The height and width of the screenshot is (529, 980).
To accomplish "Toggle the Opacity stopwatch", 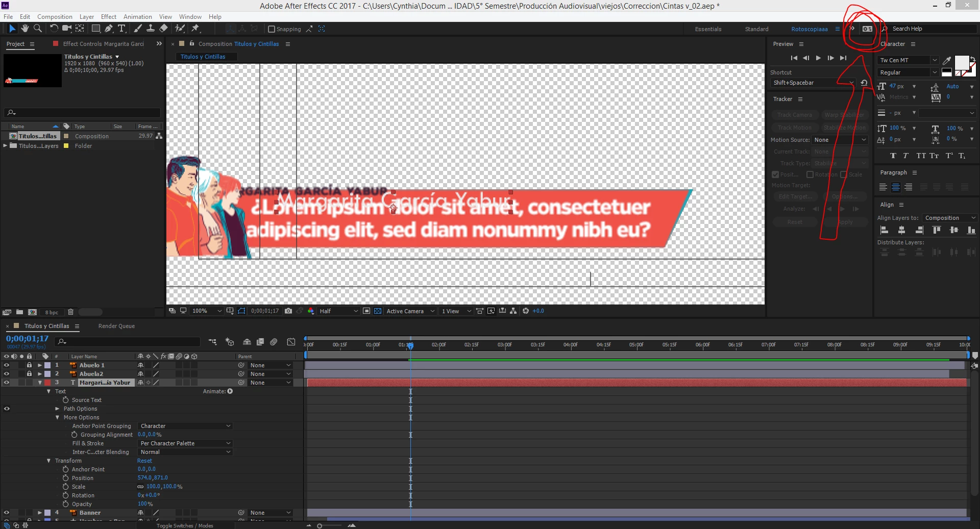I will (x=66, y=504).
